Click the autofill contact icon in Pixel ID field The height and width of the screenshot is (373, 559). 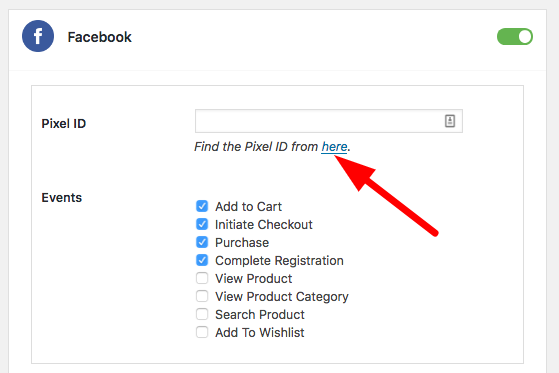pyautogui.click(x=450, y=121)
